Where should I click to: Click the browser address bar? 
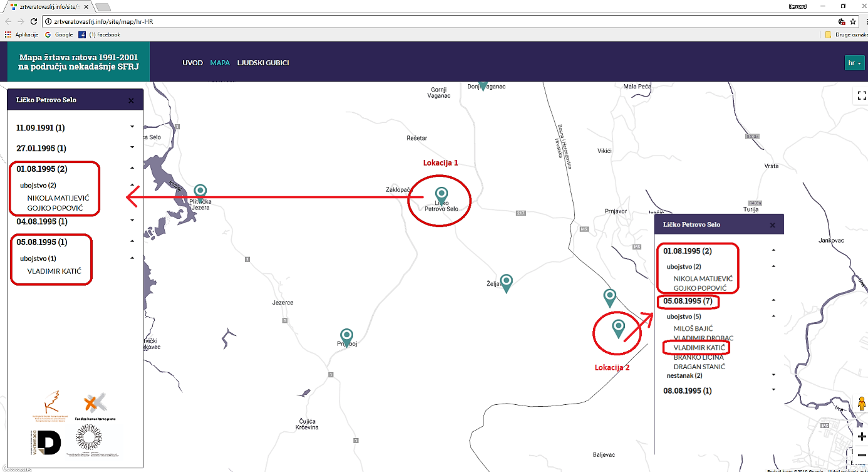coord(438,21)
